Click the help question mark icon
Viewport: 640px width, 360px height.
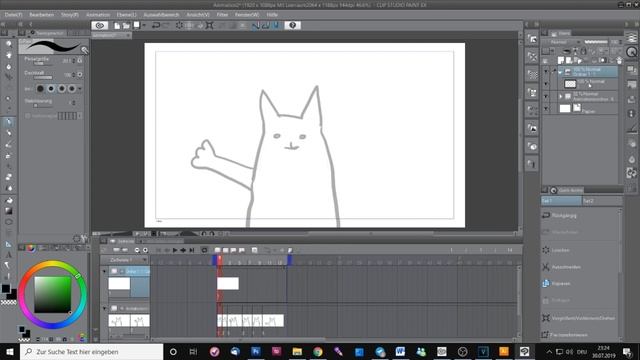pyautogui.click(x=292, y=25)
